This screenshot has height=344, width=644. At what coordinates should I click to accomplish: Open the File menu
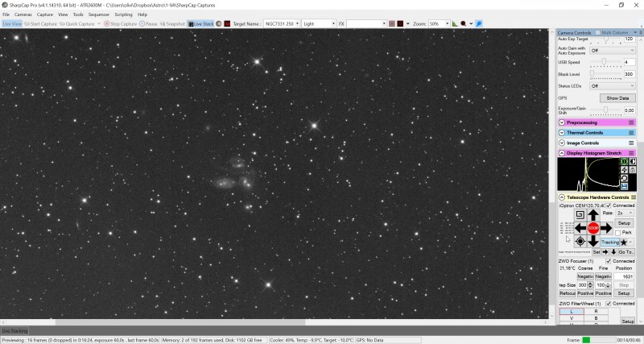[6, 15]
